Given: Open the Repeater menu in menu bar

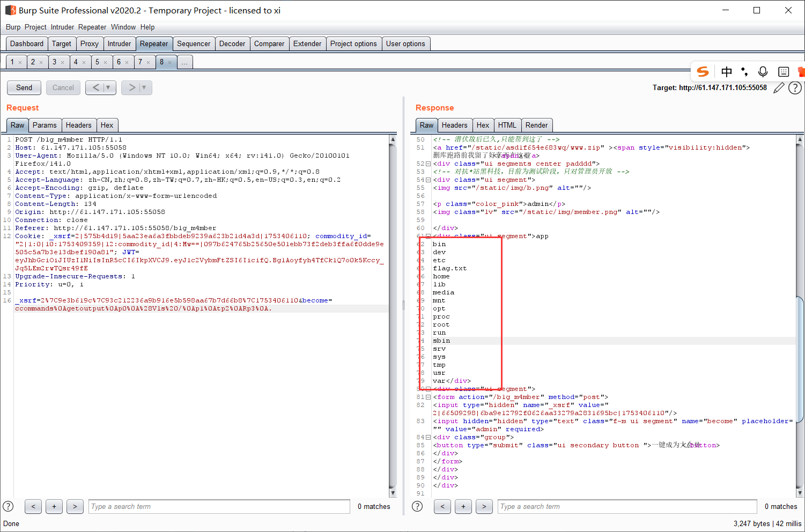Looking at the screenshot, I should (92, 27).
